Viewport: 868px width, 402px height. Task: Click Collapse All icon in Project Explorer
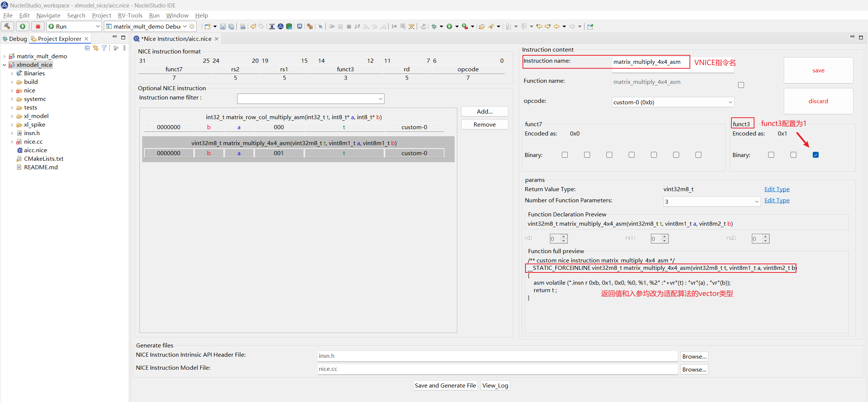point(87,48)
